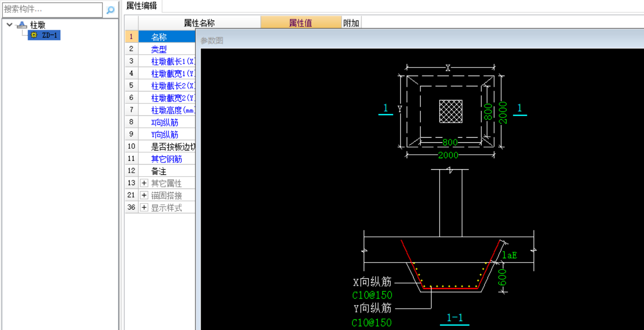Screen dimensions: 644x330
Task: Click row number 13 in property table
Action: [131, 183]
